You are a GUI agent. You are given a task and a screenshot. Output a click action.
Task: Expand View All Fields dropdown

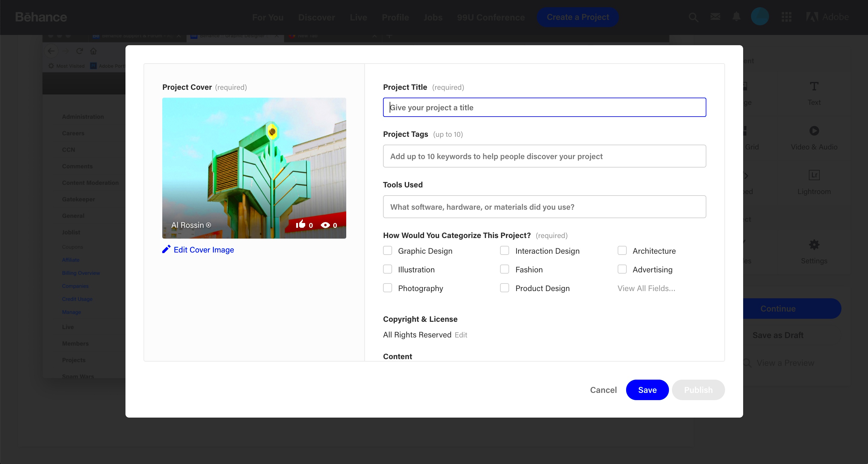[646, 288]
